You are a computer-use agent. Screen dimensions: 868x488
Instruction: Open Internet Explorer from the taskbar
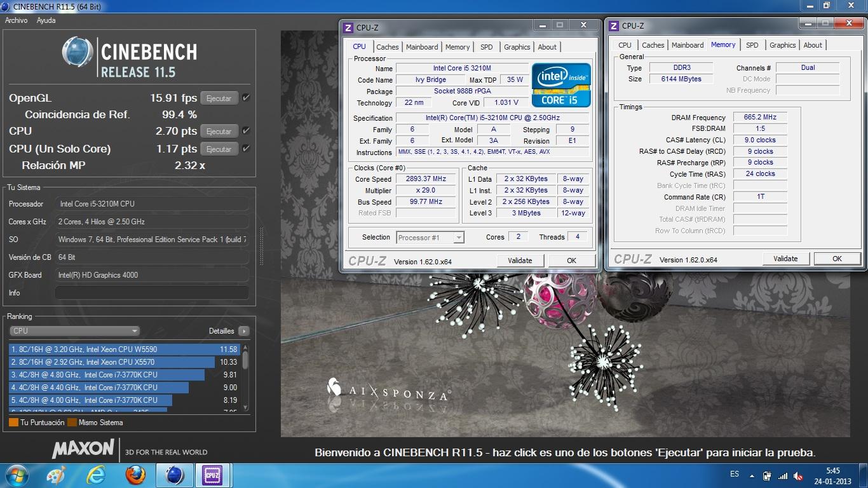96,475
